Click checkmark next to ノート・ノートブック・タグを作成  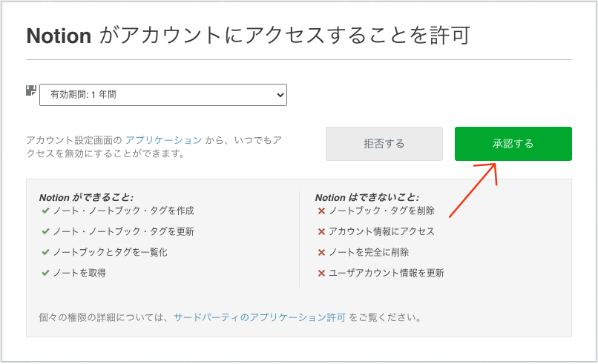pos(45,211)
